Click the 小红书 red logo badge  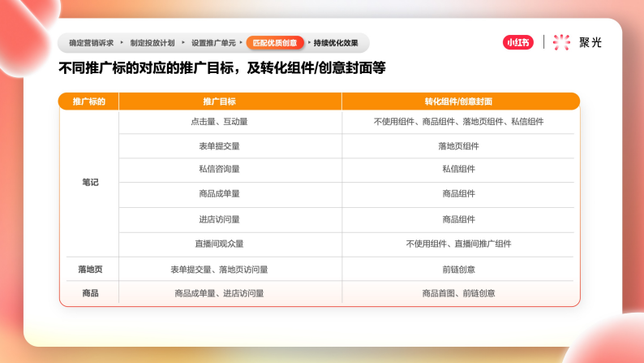coord(518,42)
